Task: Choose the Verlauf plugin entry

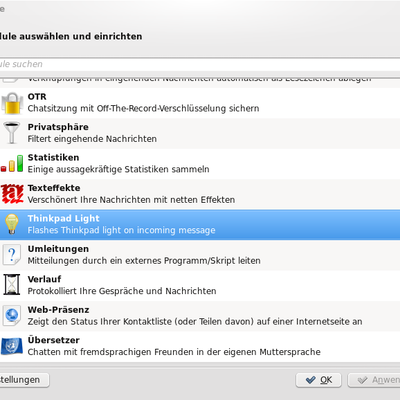Action: (200, 286)
